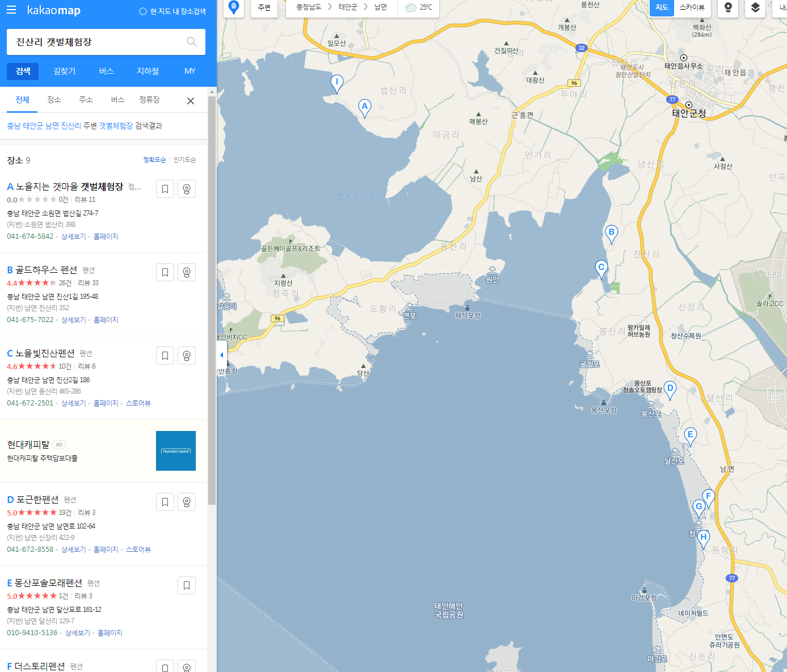Open 상세보기 for 몽산포솔모래펜션
The image size is (787, 672).
77,633
